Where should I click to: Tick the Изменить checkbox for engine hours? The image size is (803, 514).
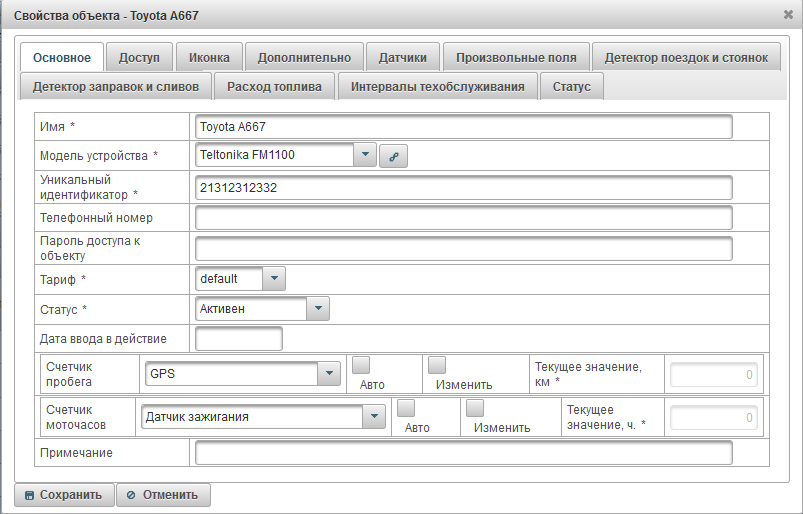[475, 408]
